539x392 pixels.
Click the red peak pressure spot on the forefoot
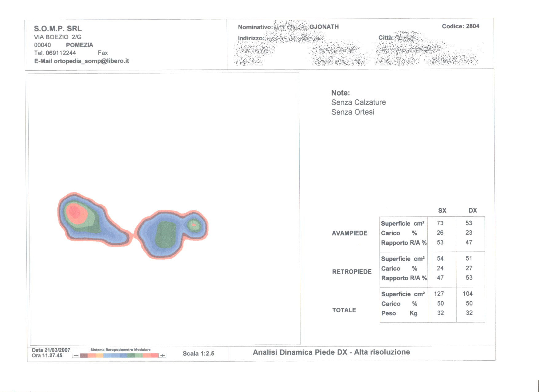(x=75, y=212)
